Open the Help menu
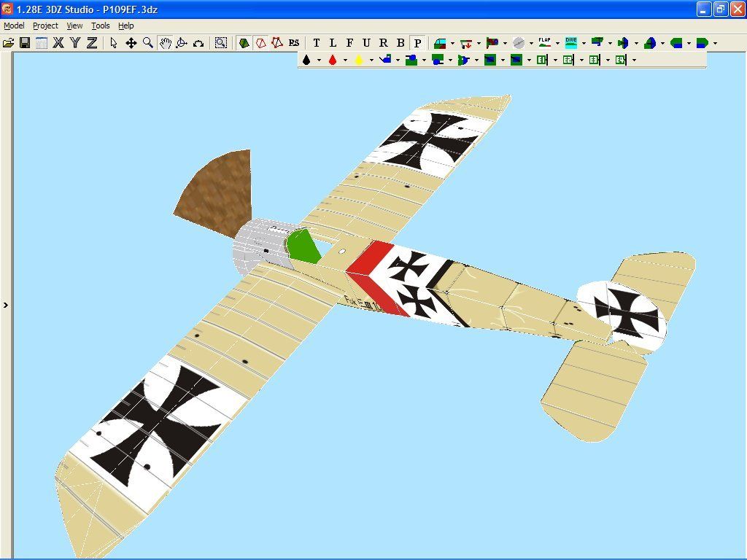Image resolution: width=747 pixels, height=560 pixels. click(125, 26)
